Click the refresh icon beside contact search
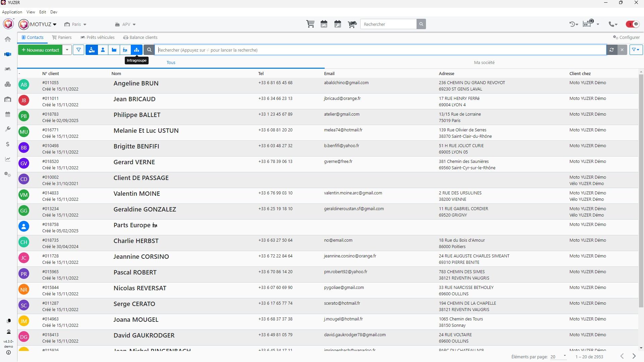 tap(611, 50)
